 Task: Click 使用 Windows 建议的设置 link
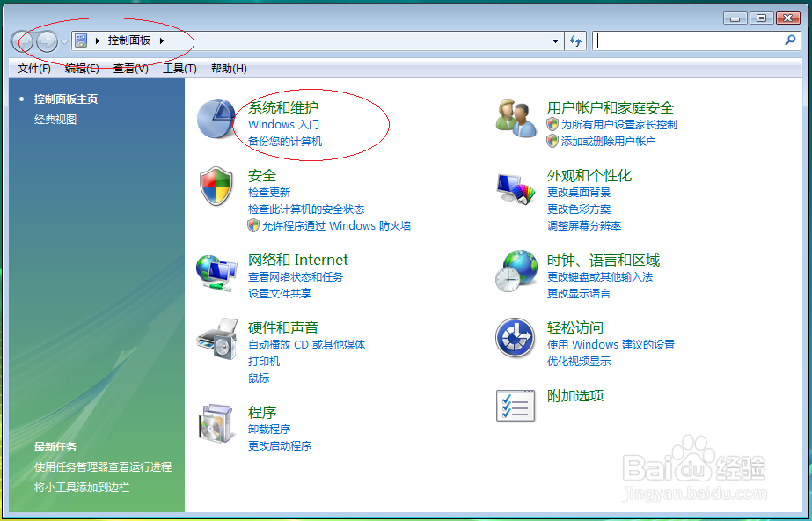[611, 345]
